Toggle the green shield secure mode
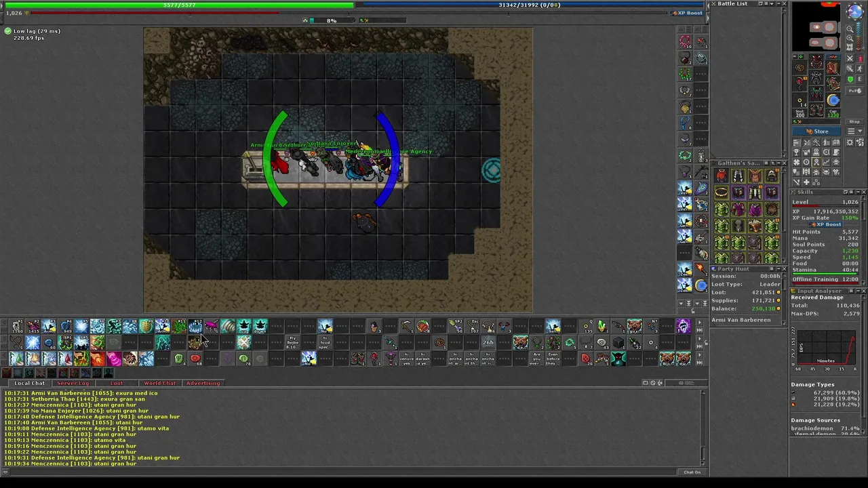The height and width of the screenshot is (488, 868). [x=850, y=79]
